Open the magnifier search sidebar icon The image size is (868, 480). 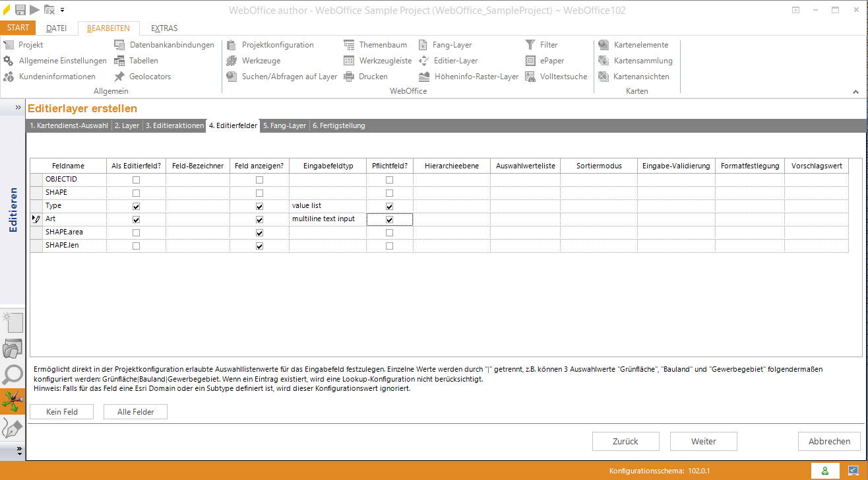[x=13, y=374]
